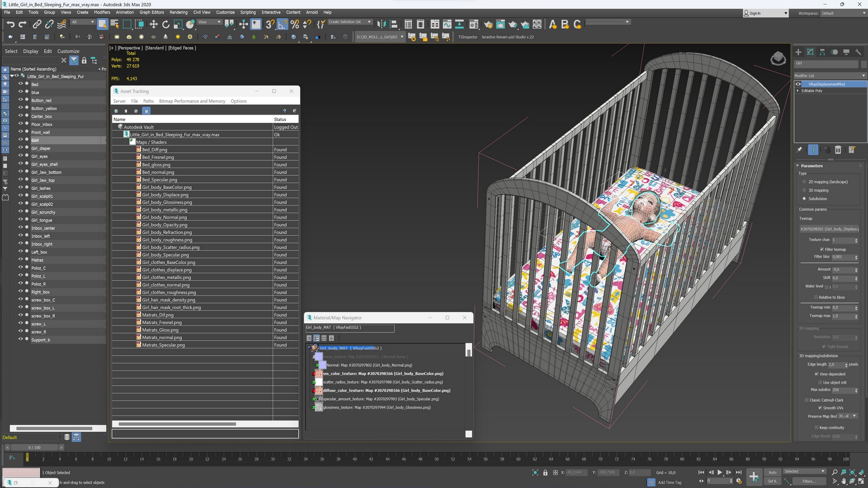Open Bitmap Performance and Memory menu
This screenshot has width=868, height=488.
pos(192,101)
